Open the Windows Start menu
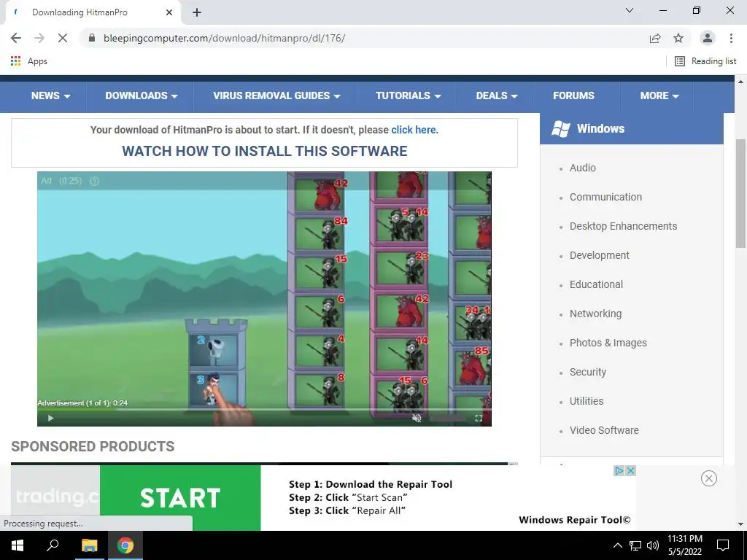The image size is (747, 560). tap(18, 545)
